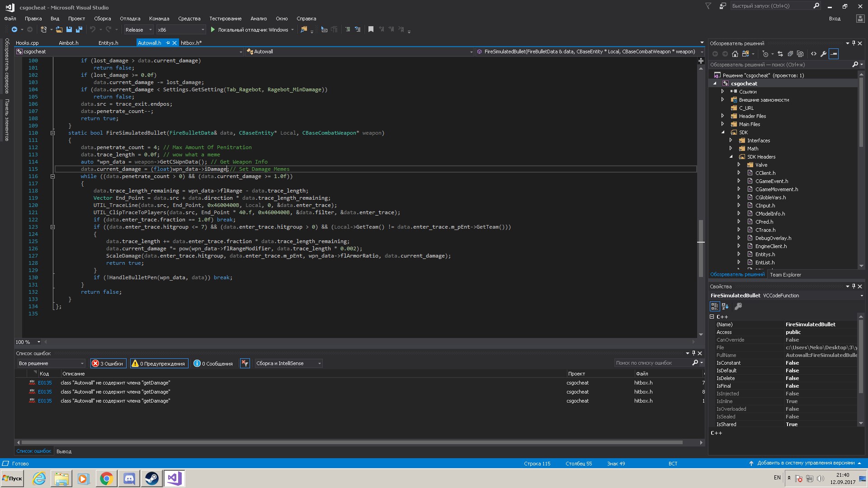The height and width of the screenshot is (488, 868).
Task: Click the bookmark toolbar icon
Action: pos(371,29)
